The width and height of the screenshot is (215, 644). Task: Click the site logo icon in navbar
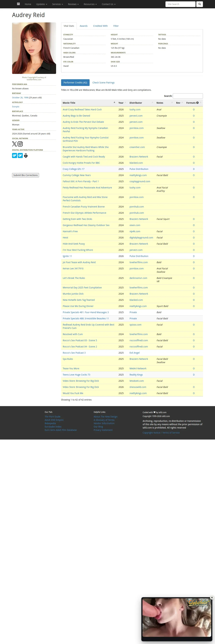[18, 4]
